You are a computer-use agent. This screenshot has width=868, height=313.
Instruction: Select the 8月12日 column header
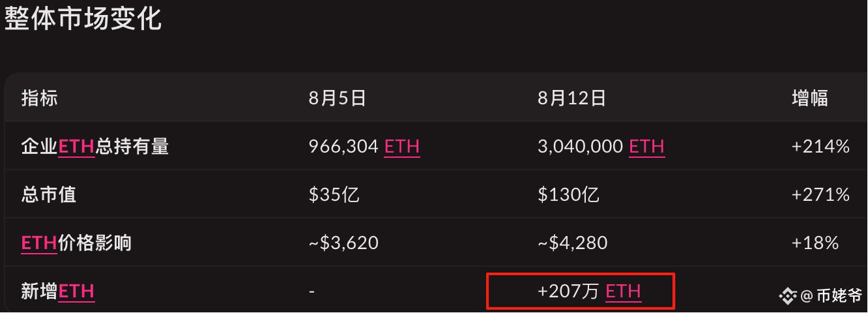pyautogui.click(x=572, y=98)
